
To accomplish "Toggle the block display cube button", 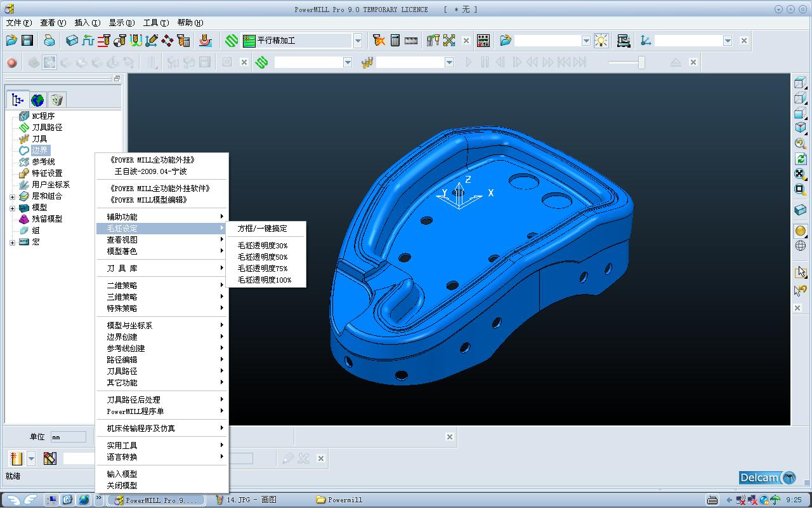I will 801,210.
